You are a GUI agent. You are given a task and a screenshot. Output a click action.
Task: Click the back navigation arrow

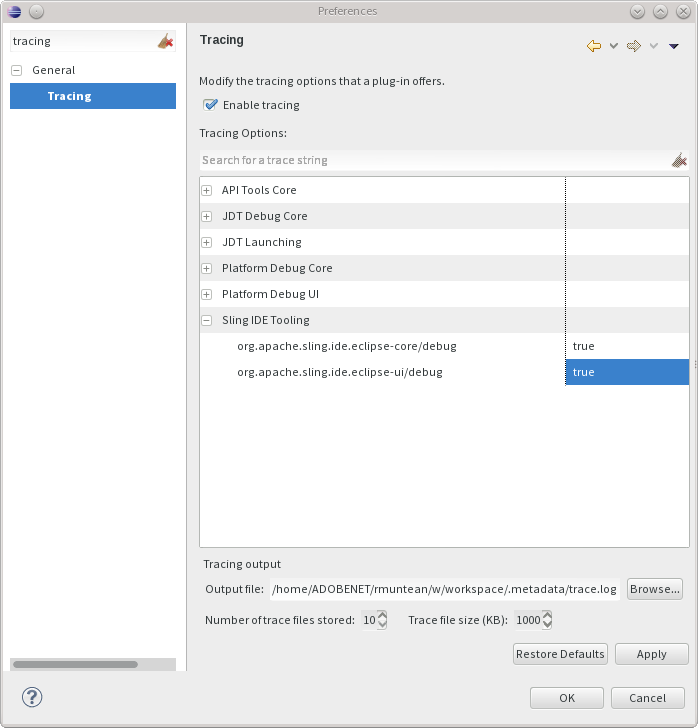coord(594,46)
